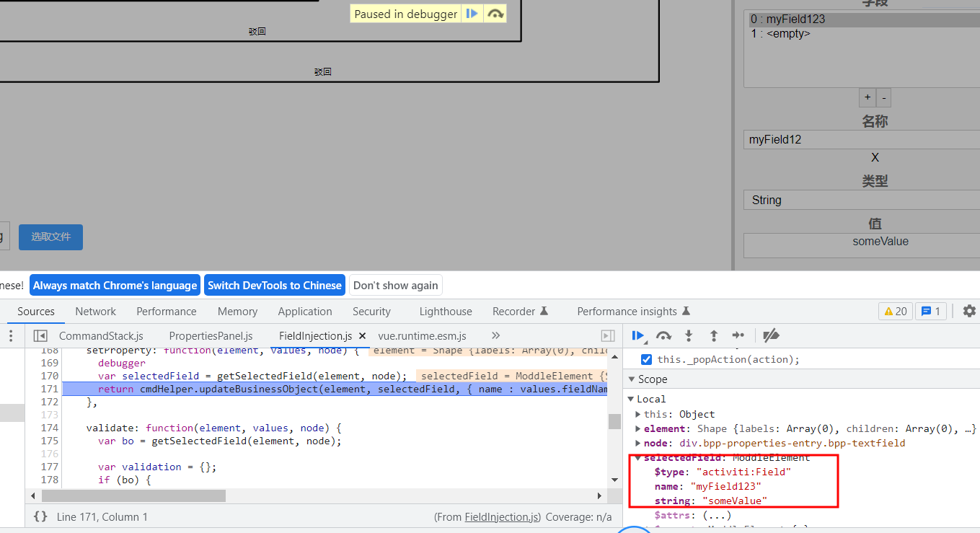Clear the name field with X
The height and width of the screenshot is (533, 980).
(875, 157)
